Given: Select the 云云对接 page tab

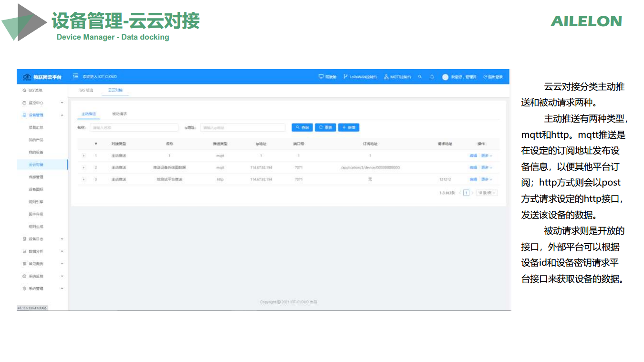Looking at the screenshot, I should 115,90.
